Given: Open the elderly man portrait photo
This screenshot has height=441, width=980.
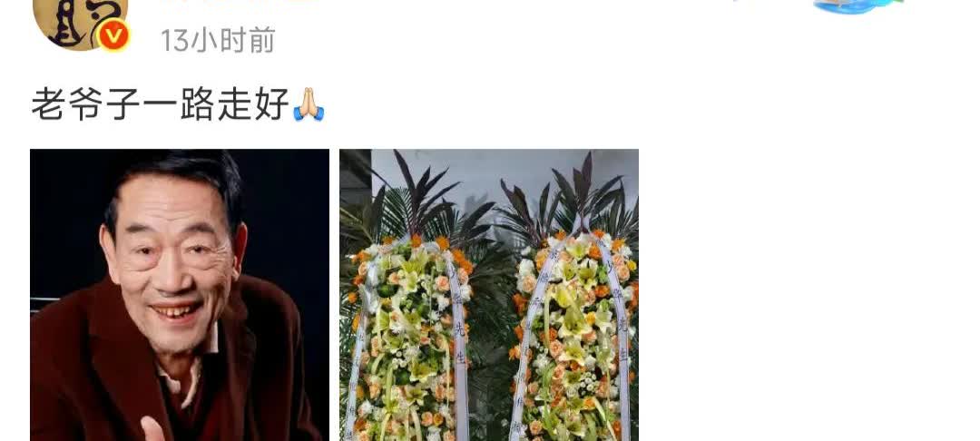Looking at the screenshot, I should coord(180,295).
